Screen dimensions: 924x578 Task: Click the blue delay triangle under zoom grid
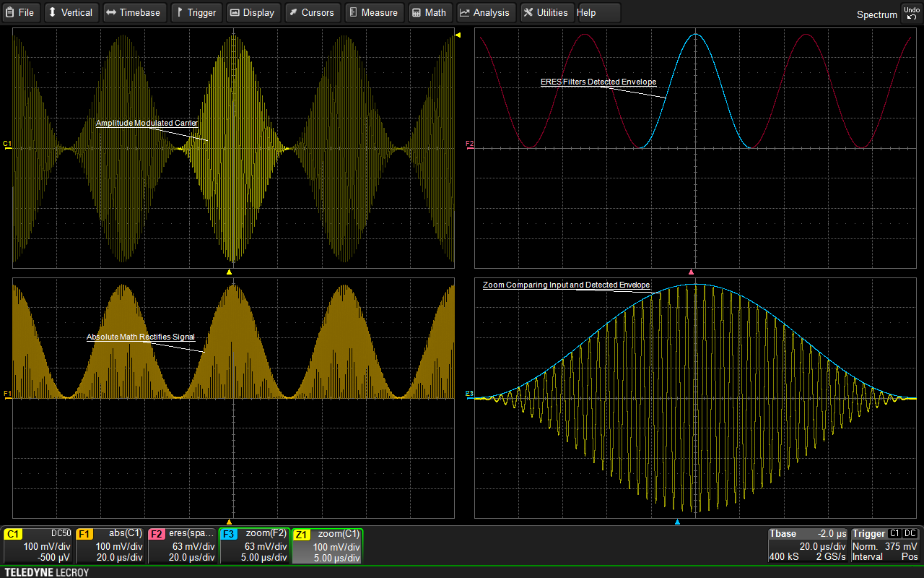coord(677,522)
